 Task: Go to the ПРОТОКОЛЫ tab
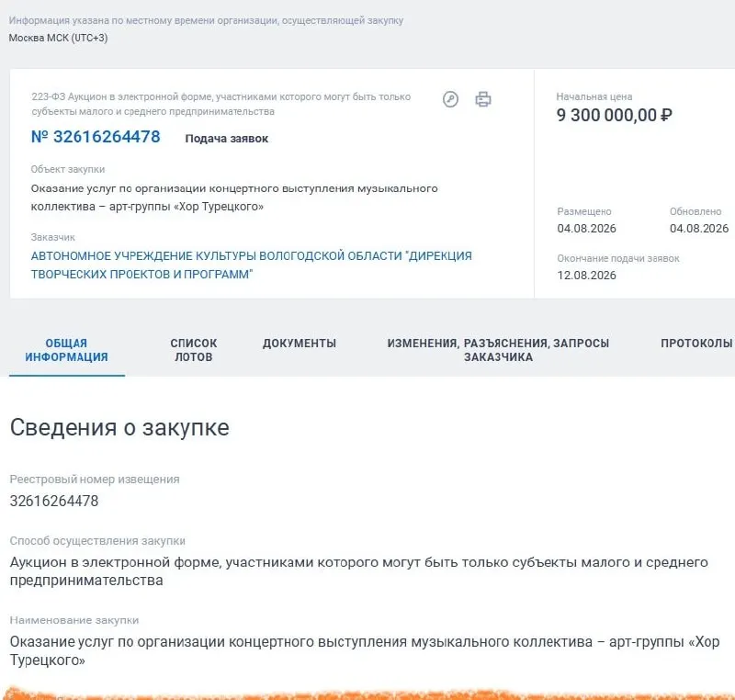696,344
